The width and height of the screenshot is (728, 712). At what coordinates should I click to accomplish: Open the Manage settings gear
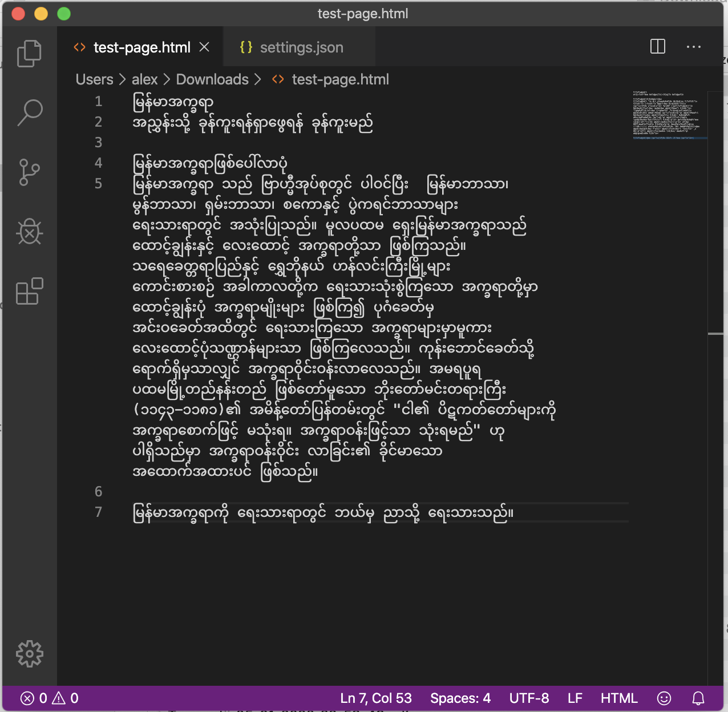[x=29, y=654]
